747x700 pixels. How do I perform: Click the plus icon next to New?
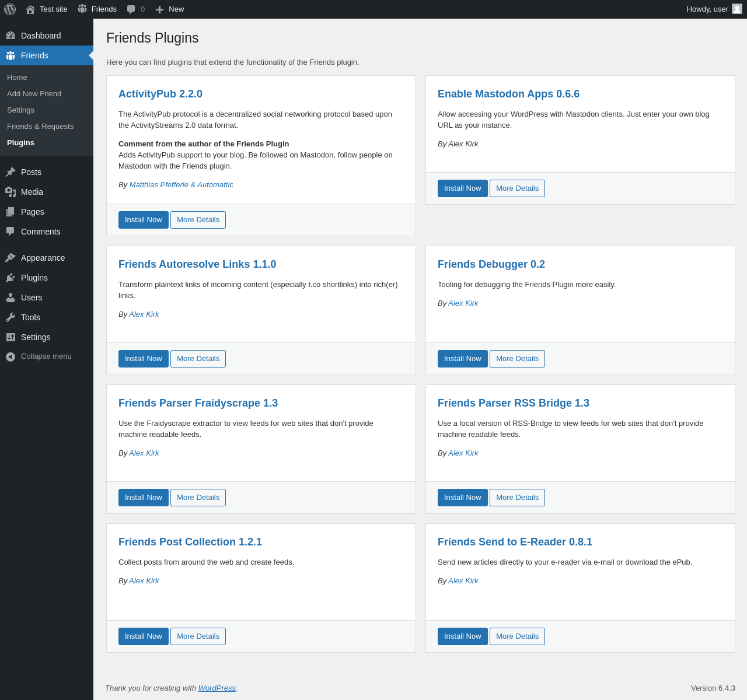159,9
